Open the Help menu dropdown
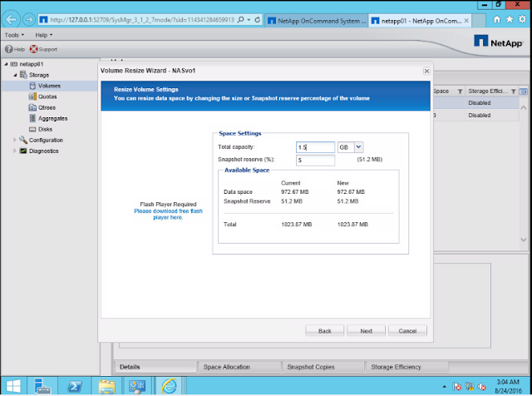 click(x=44, y=35)
